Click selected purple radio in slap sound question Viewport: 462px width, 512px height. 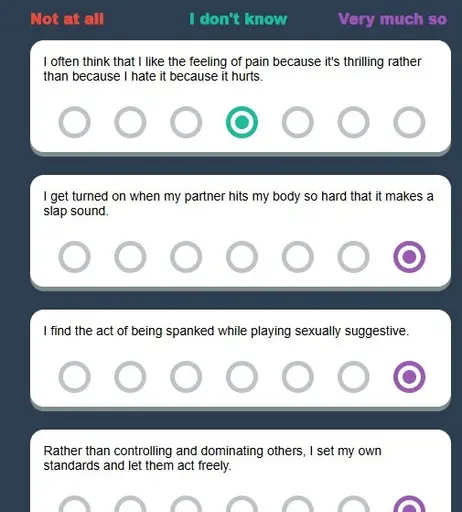coord(409,257)
